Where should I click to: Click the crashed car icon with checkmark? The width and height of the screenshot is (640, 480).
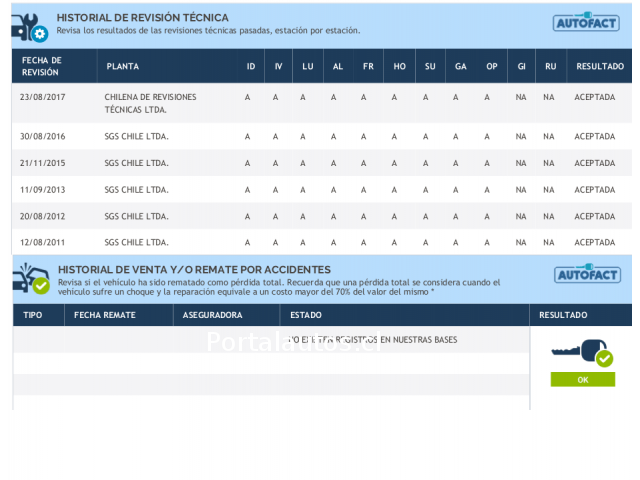(x=29, y=278)
